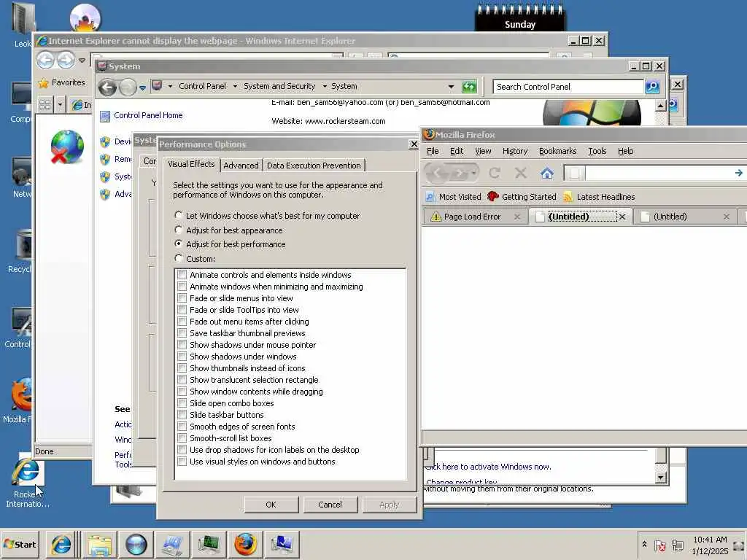Click IE Quick Tabs grid icon
This screenshot has height=560, width=747.
[45, 105]
